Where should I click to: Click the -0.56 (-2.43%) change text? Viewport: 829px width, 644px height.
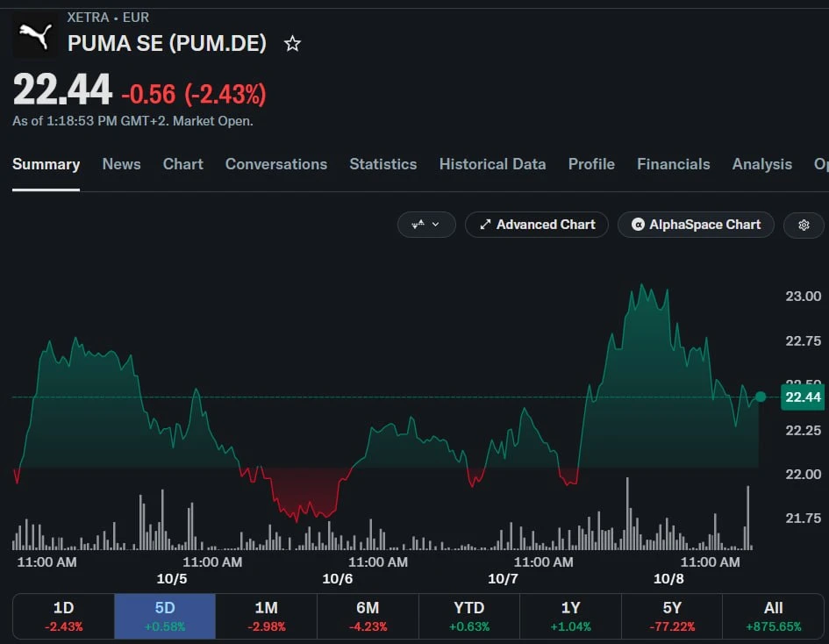(194, 94)
